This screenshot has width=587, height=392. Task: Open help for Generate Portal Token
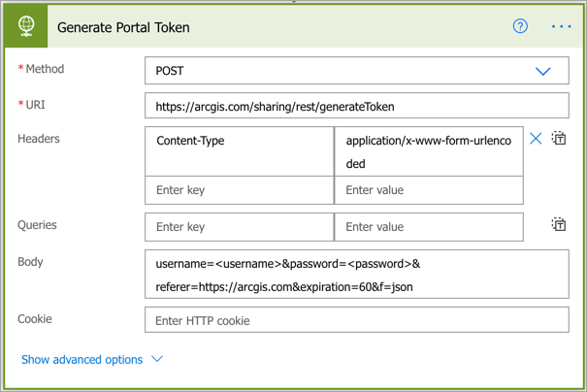pyautogui.click(x=520, y=26)
